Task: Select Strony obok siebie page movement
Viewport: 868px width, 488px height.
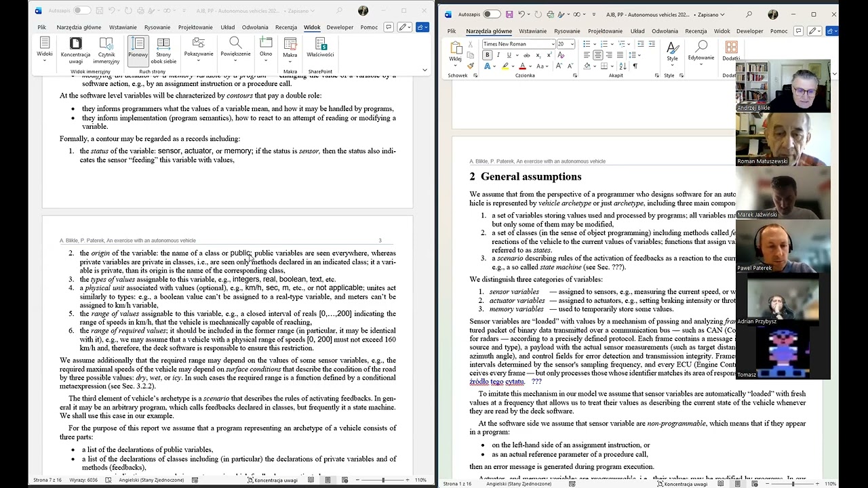Action: coord(163,51)
